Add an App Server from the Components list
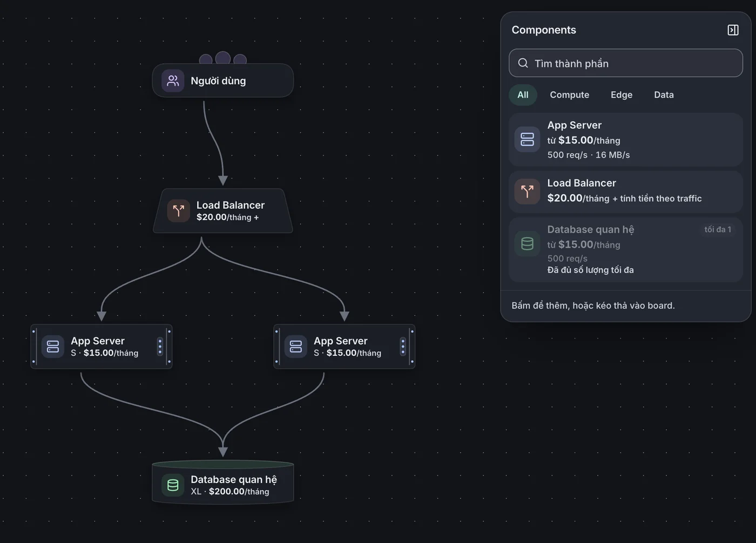Viewport: 756px width, 543px height. pyautogui.click(x=626, y=140)
